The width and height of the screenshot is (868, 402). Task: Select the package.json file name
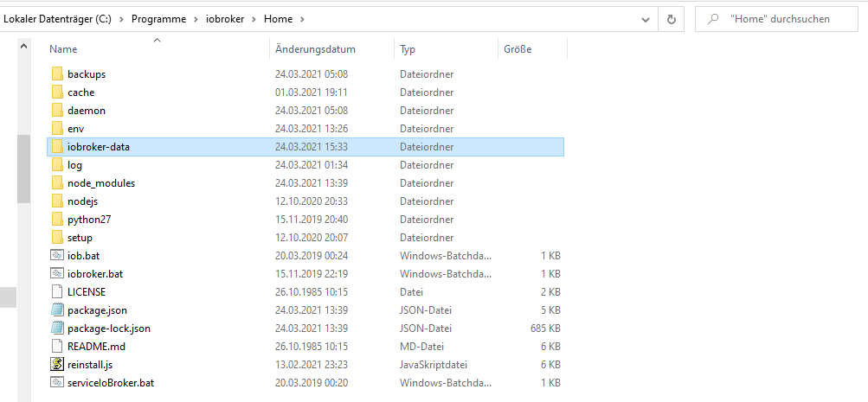pos(97,310)
